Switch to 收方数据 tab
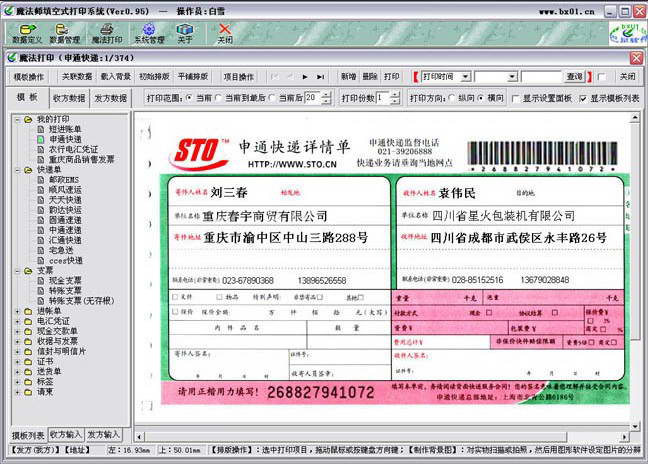 tap(69, 98)
